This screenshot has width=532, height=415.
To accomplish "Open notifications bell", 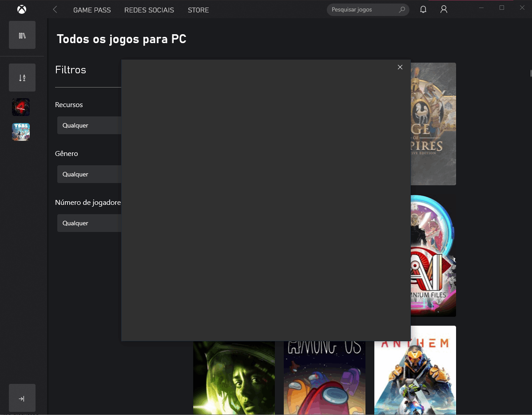I will tap(423, 9).
